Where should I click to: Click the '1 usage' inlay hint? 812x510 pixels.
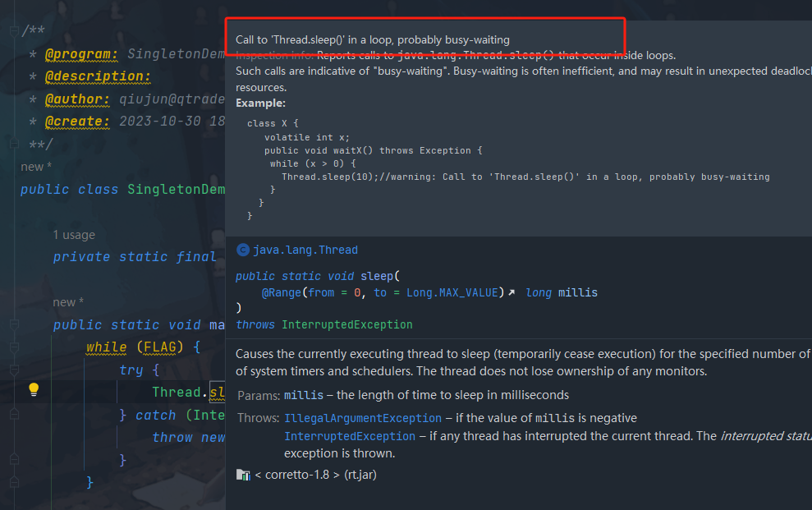74,235
